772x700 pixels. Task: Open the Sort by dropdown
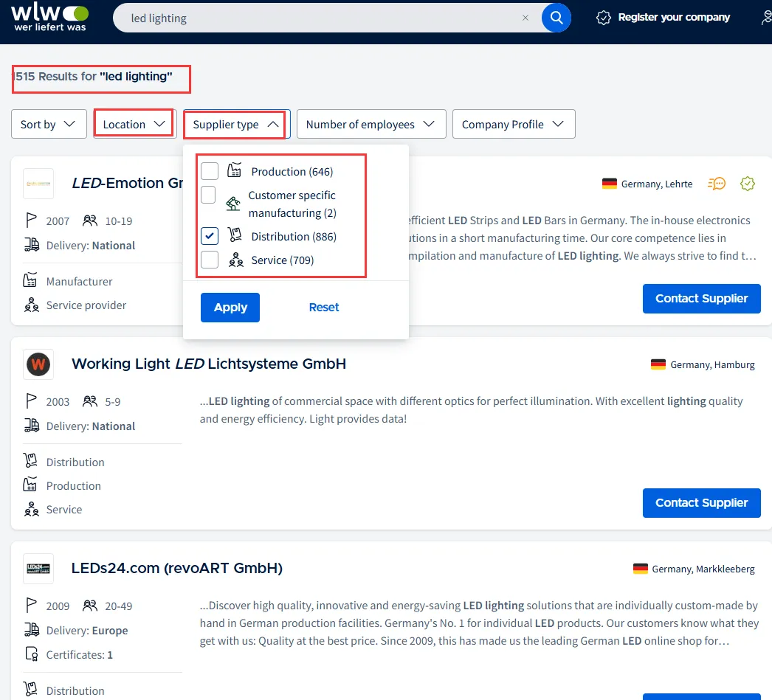point(49,124)
